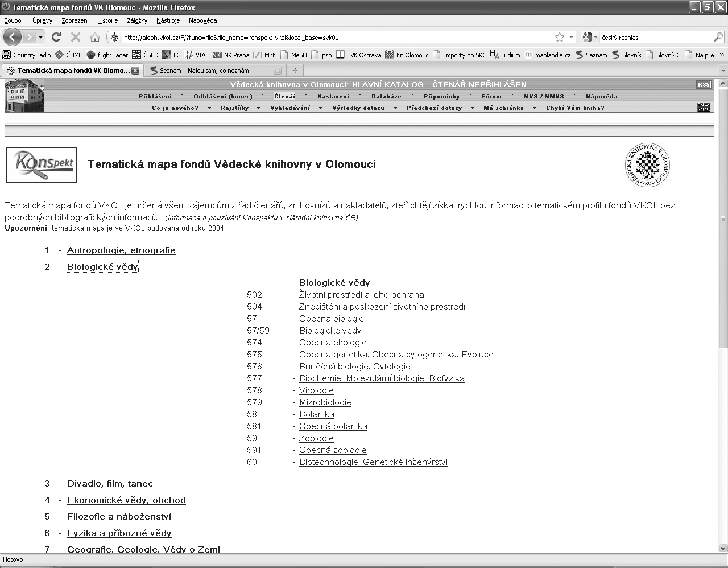This screenshot has width=728, height=568.
Task: Open the back/forward history dropdown arrow
Action: [x=40, y=38]
